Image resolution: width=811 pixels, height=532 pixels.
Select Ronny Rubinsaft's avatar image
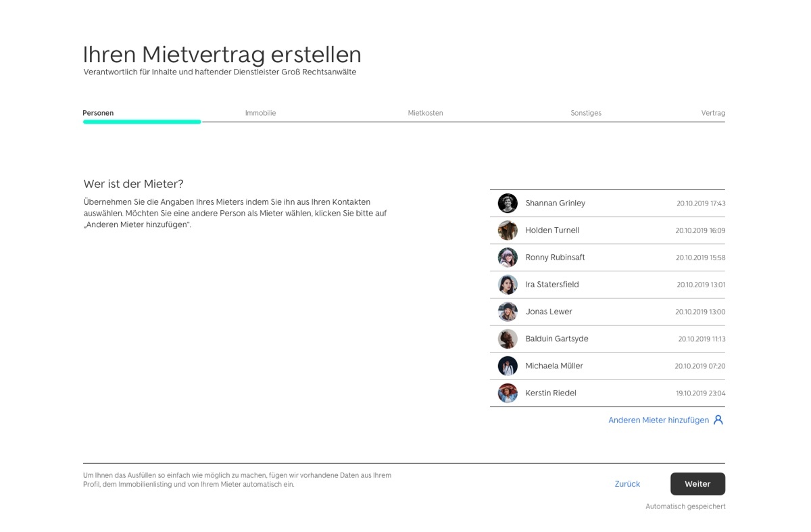[508, 258]
